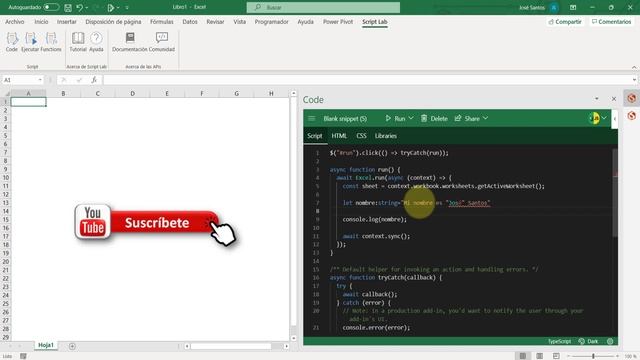This screenshot has height=360, width=640.
Task: Click into the formula bar input
Action: click(367, 80)
